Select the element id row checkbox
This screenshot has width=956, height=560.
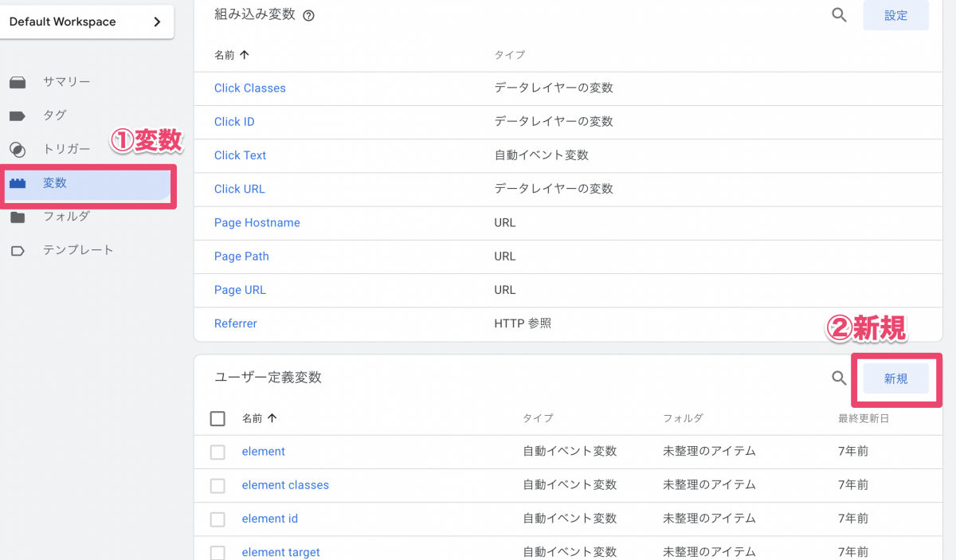(x=217, y=519)
